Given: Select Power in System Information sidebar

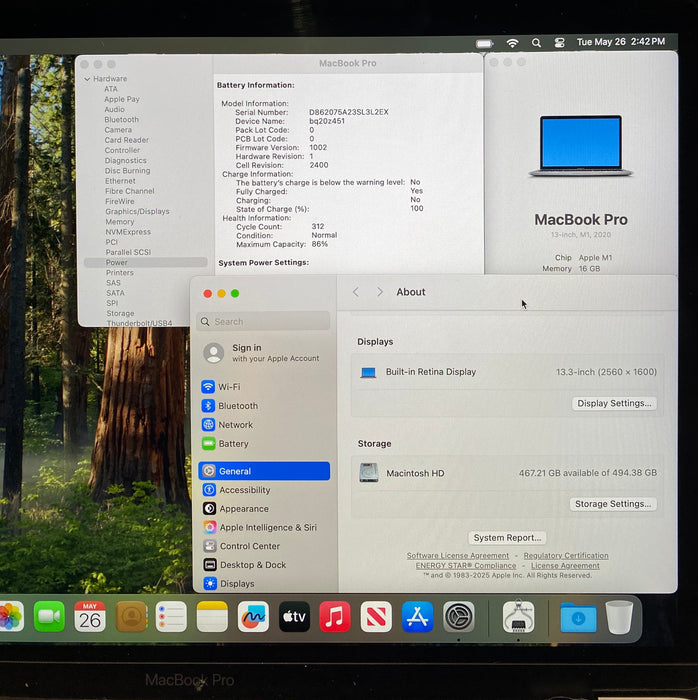Looking at the screenshot, I should (x=145, y=262).
